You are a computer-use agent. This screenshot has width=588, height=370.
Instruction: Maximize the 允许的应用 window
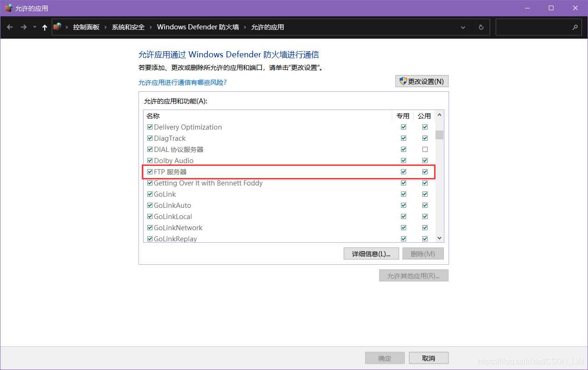[x=551, y=8]
